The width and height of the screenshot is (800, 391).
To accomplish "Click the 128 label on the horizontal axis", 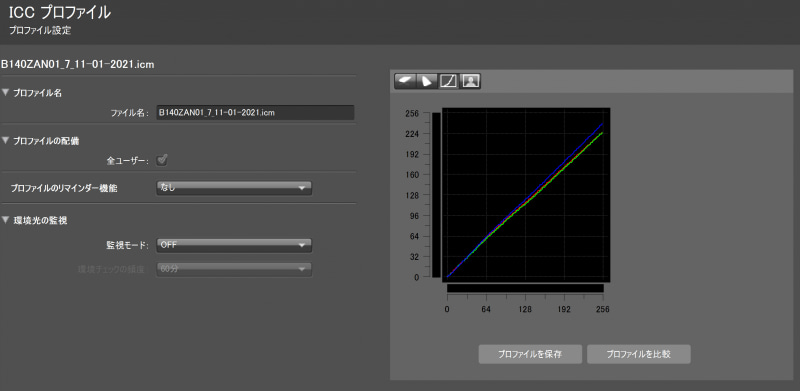I will pos(525,309).
